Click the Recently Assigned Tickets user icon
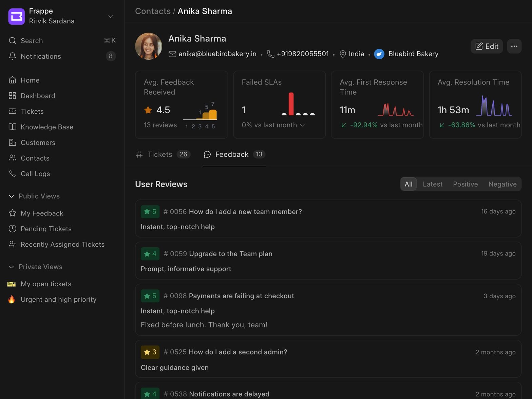Viewport: 532px width, 399px height. point(13,244)
